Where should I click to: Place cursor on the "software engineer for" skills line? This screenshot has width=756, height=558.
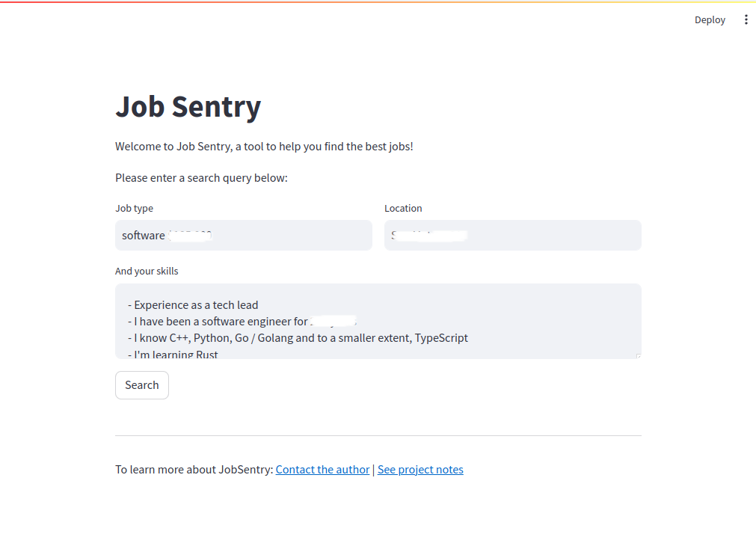coord(224,322)
